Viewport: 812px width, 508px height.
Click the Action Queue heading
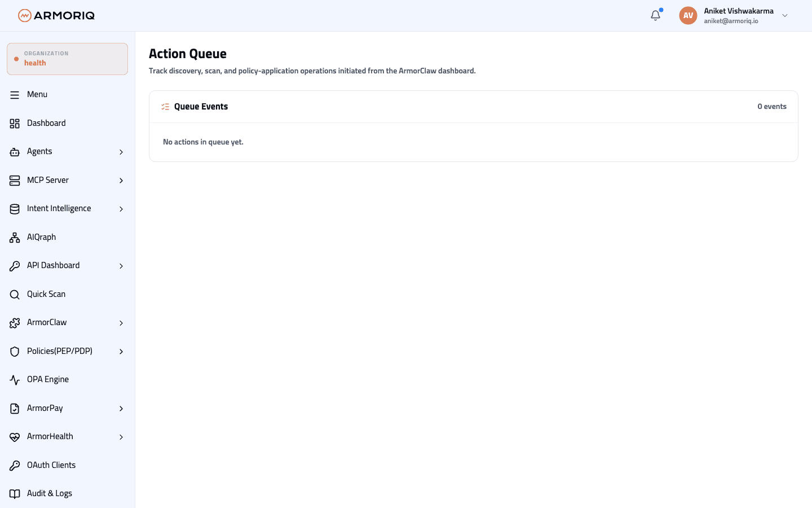coord(188,54)
